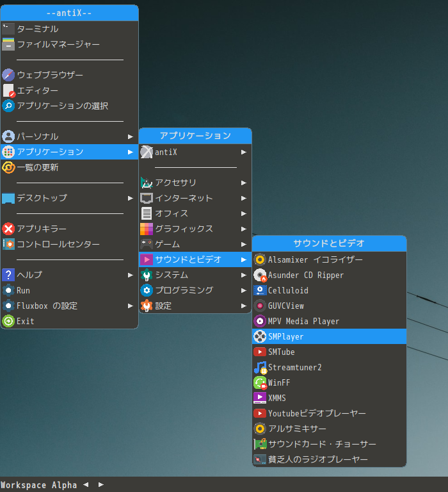This screenshot has height=492, width=448.
Task: Click the アプリキラー red X icon
Action: pos(8,229)
